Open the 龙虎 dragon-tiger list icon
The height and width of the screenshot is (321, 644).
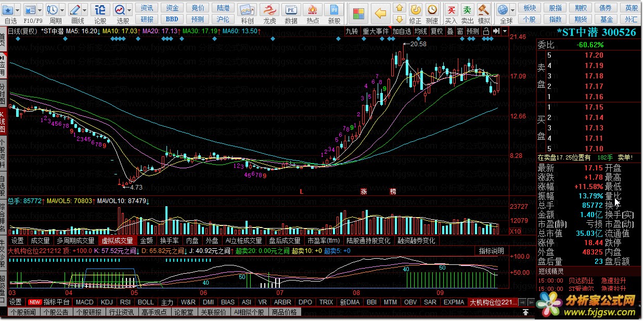pos(269,10)
